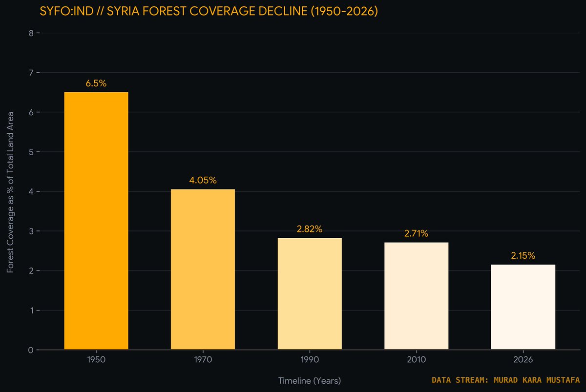Click the 1970 bar in the chart
586x392 pixels.
pos(203,269)
